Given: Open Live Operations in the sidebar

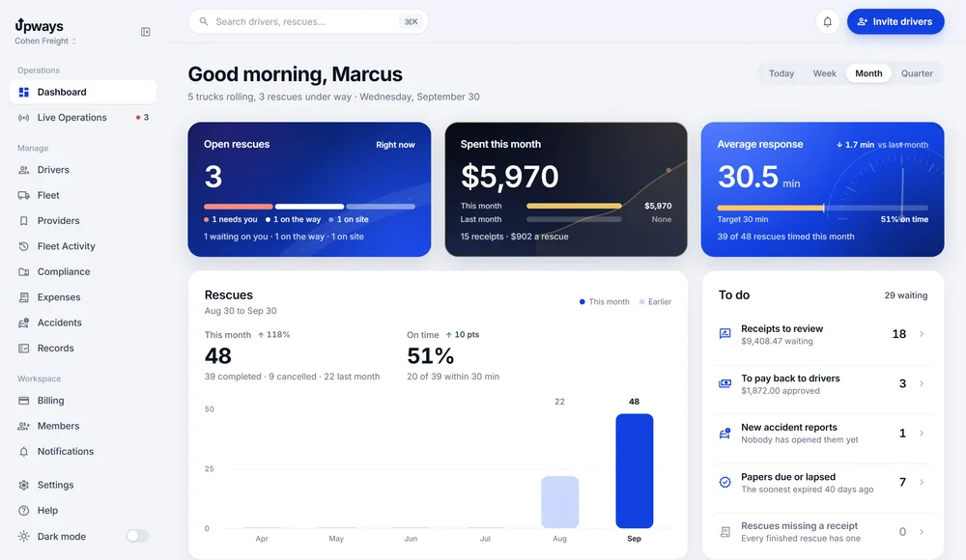Looking at the screenshot, I should point(83,118).
